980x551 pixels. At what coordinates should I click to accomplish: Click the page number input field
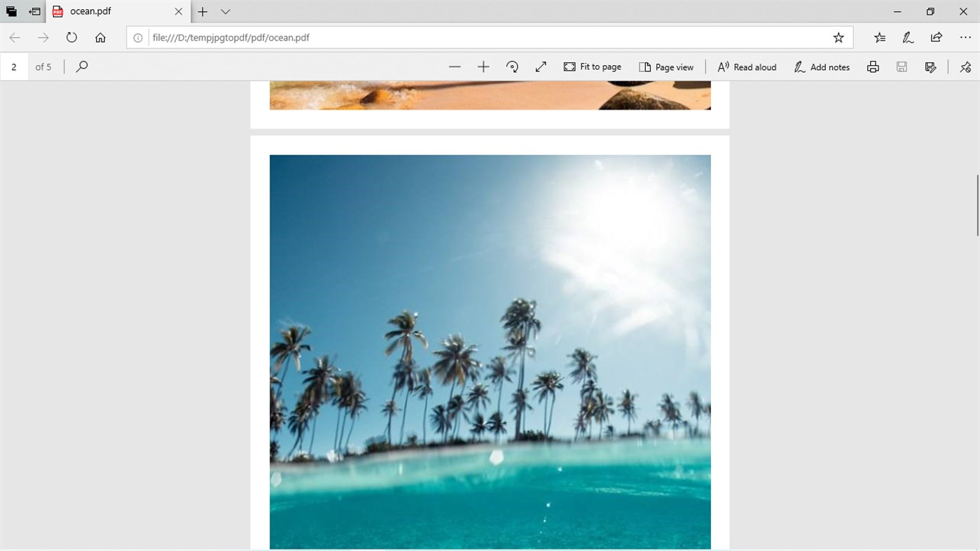14,66
